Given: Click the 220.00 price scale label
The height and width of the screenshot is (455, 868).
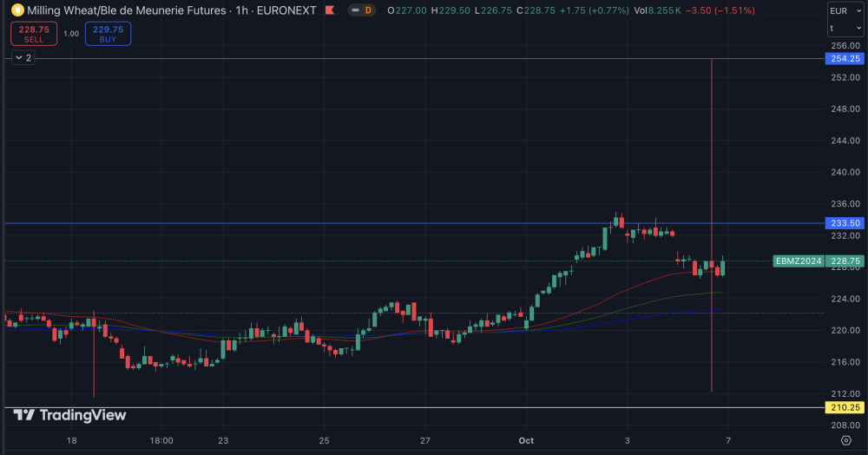Looking at the screenshot, I should [845, 331].
